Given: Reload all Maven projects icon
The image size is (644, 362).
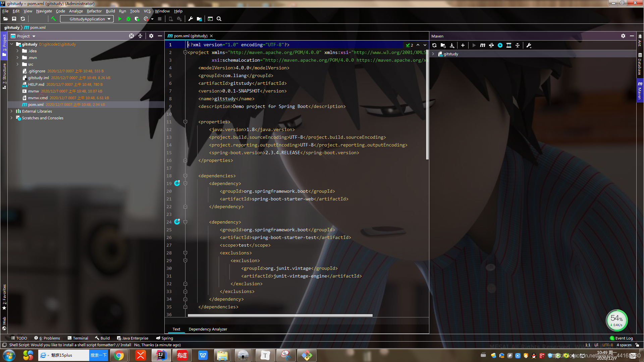Looking at the screenshot, I should [434, 45].
